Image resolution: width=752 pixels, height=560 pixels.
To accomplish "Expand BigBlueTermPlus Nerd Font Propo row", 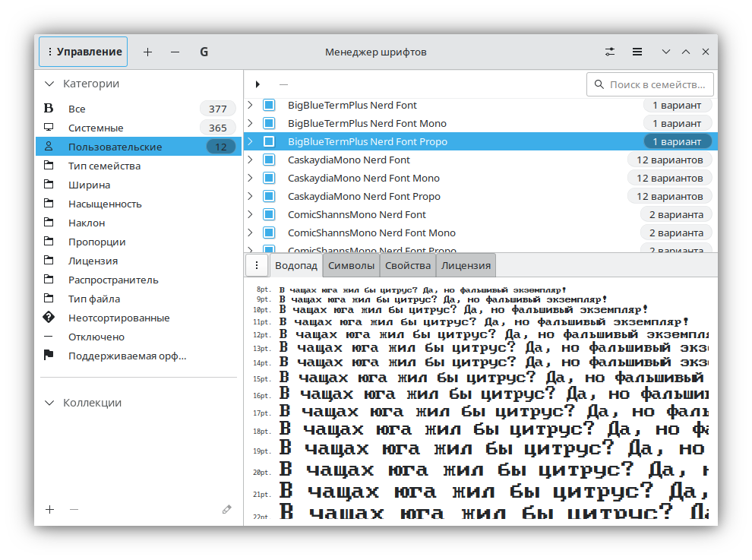I will [250, 141].
